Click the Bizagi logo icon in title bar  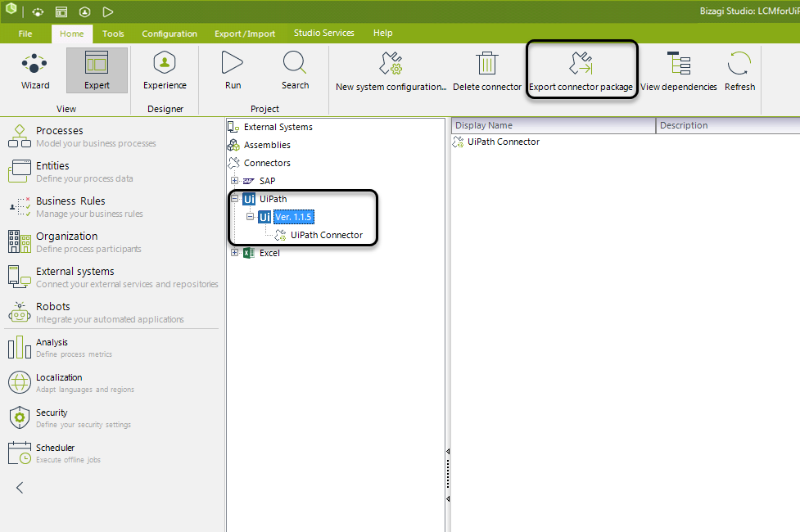click(11, 9)
